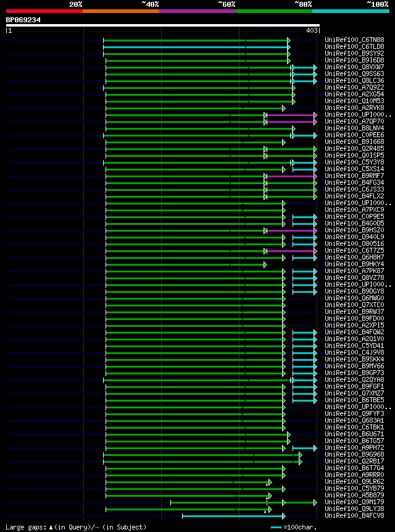Select the UniRef100_B8LNV4 label

pyautogui.click(x=354, y=128)
